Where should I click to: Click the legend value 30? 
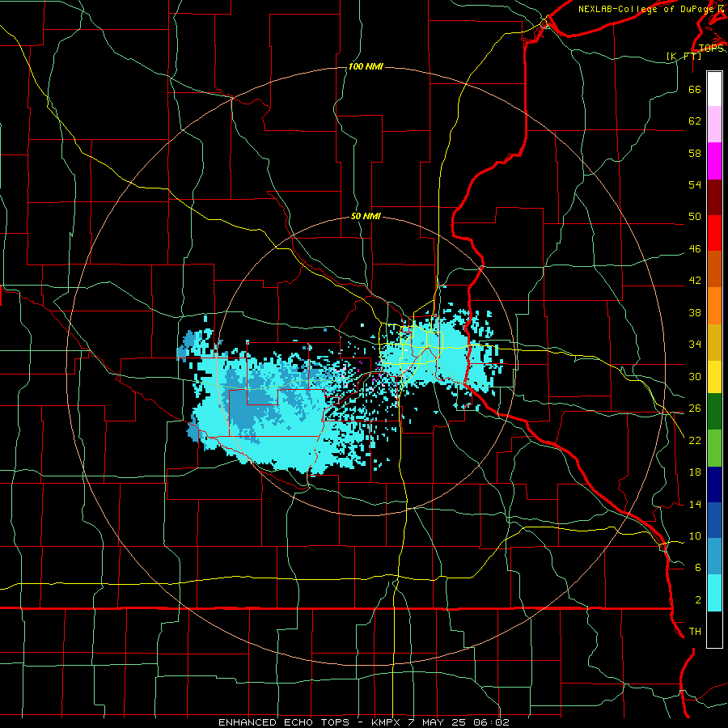695,376
